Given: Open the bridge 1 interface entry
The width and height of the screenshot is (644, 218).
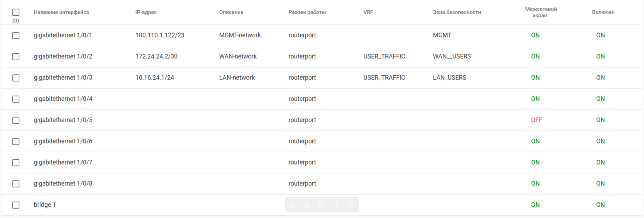Looking at the screenshot, I should coord(45,205).
